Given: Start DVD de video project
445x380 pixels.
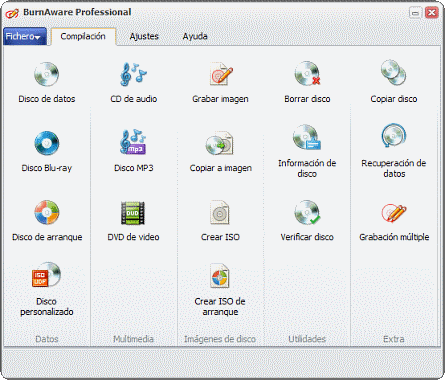Looking at the screenshot, I should (133, 221).
